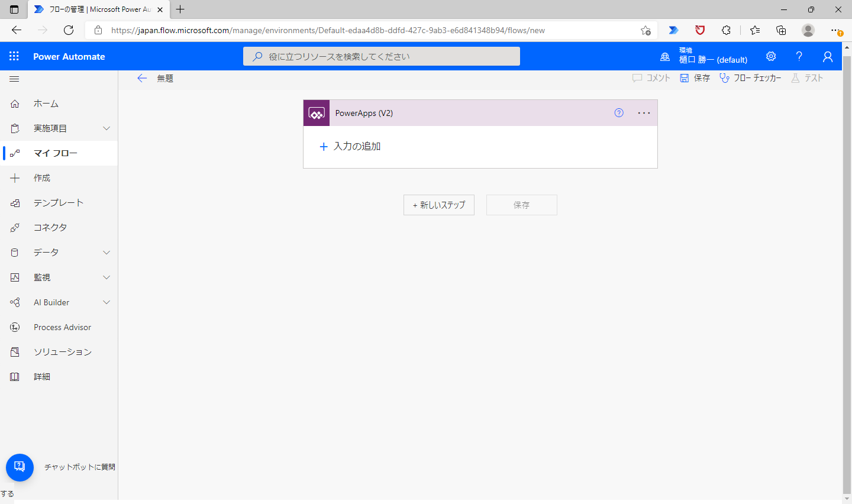Go to ホーム in the sidebar

(x=59, y=104)
